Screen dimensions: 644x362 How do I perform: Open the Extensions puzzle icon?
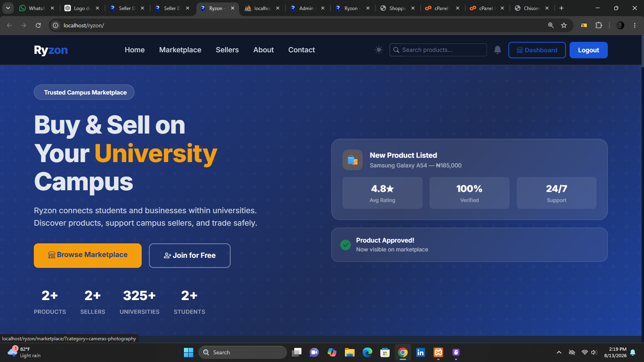click(x=599, y=25)
